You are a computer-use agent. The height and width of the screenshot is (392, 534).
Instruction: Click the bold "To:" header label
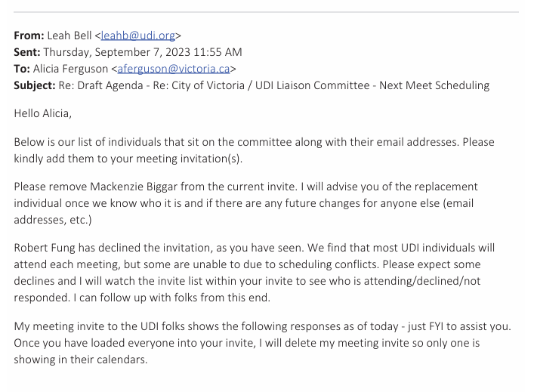tap(23, 69)
